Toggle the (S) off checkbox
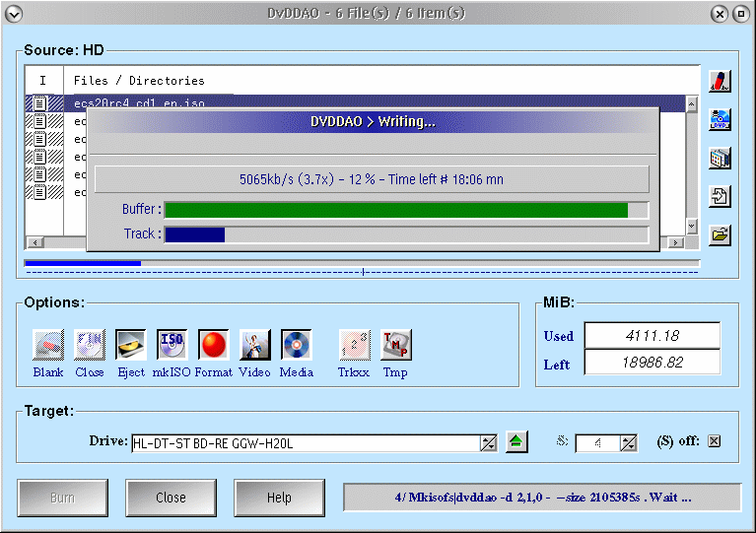Screen dimensions: 756x533 pos(714,441)
